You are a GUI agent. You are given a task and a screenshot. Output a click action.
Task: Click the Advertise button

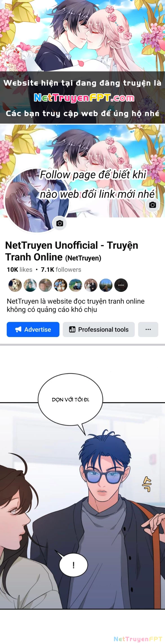(33, 329)
